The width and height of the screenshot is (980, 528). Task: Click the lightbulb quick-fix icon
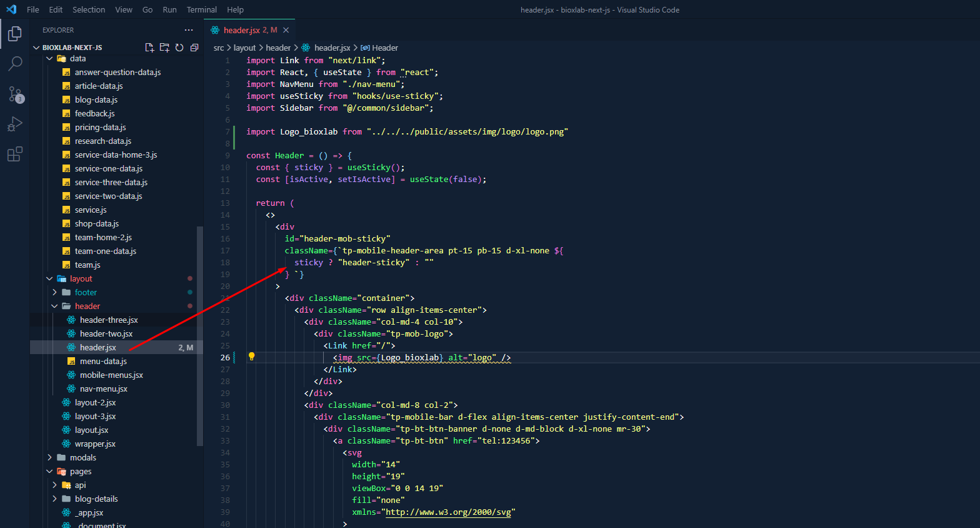(251, 357)
